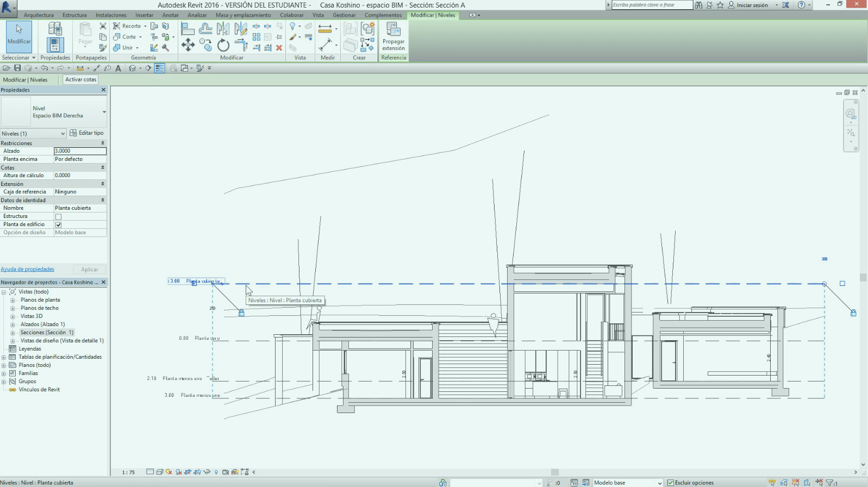Screen dimensions: 868x487
Task: Expand the Familias tree node
Action: pyautogui.click(x=4, y=373)
